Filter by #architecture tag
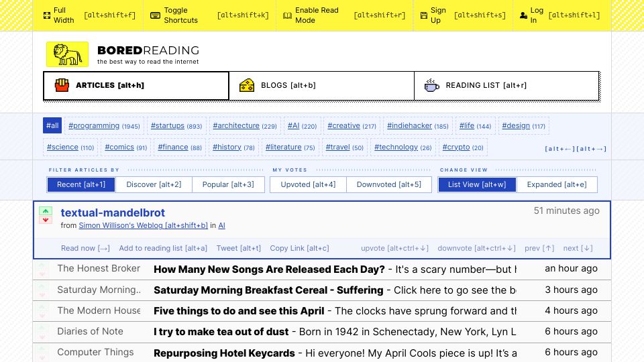Viewport: 644px width, 362px height. 245,125
